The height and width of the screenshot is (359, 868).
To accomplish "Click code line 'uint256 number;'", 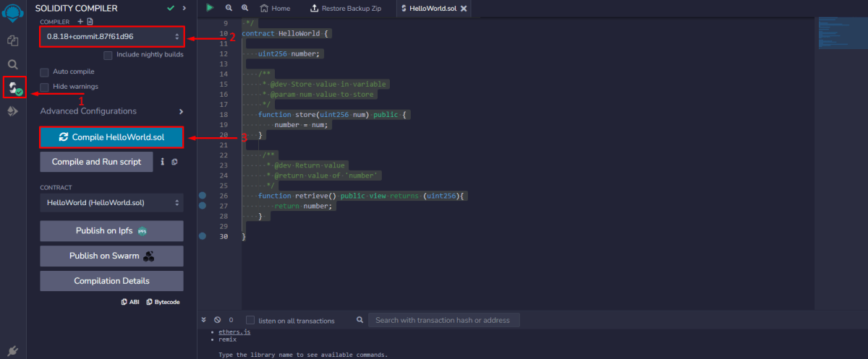I will 289,53.
